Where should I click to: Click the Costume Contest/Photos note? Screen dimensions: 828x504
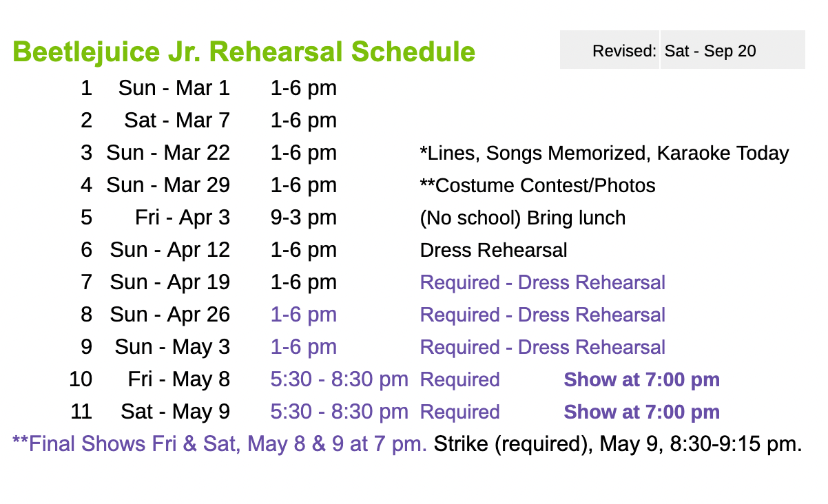(x=537, y=185)
